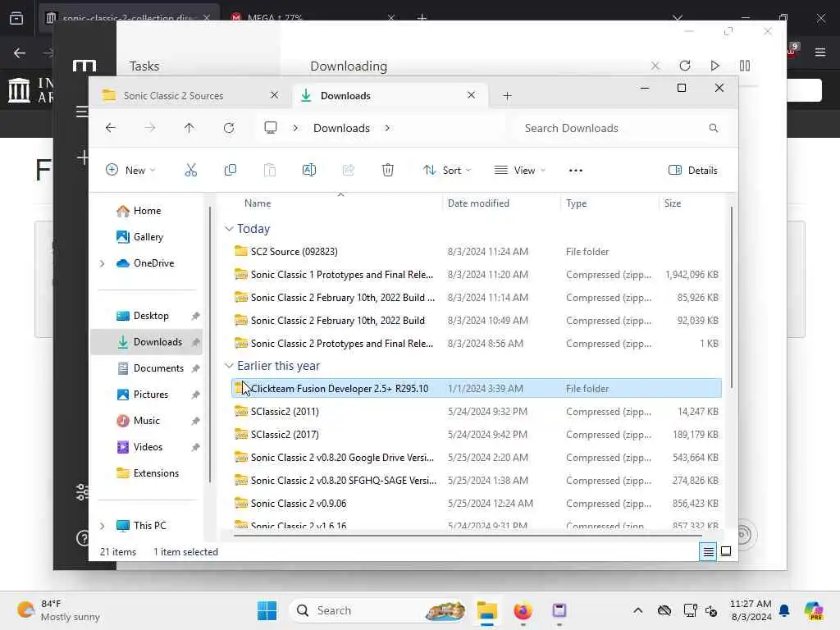Viewport: 840px width, 630px height.
Task: Switch to the large thumbnails view icon
Action: point(726,551)
